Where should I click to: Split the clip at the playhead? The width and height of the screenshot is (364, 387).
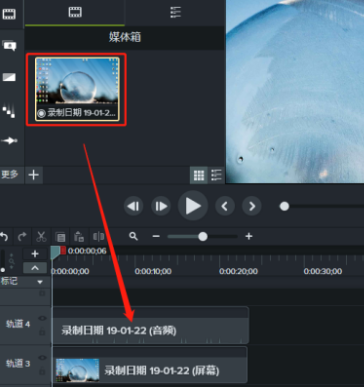coord(98,237)
